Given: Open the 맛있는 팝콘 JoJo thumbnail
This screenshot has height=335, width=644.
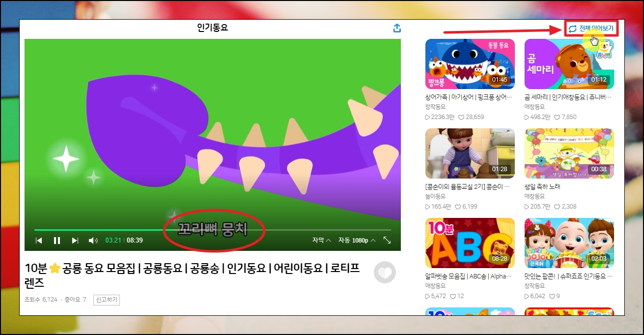Looking at the screenshot, I should tap(569, 243).
